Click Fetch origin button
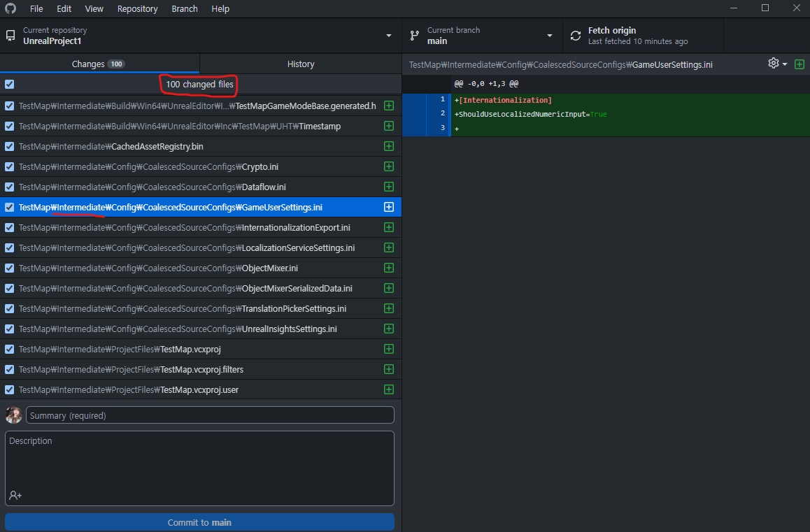The image size is (810, 532). (643, 36)
